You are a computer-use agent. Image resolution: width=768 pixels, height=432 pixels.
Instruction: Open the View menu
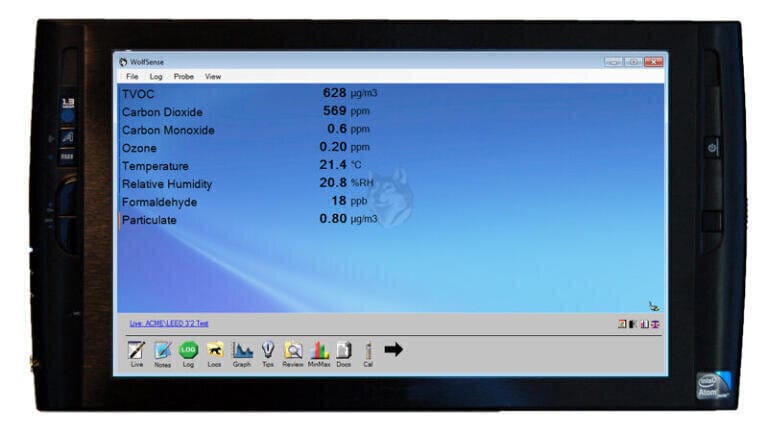213,76
